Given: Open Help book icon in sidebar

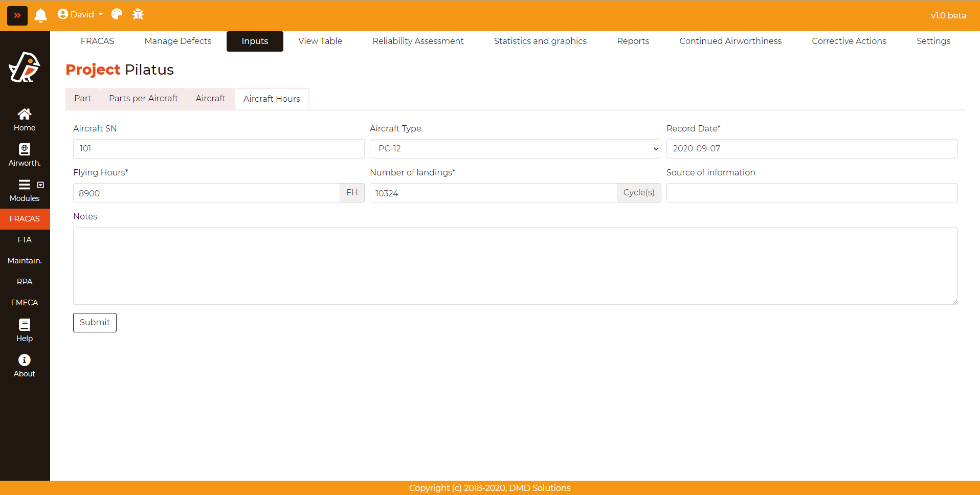Looking at the screenshot, I should click(x=25, y=330).
